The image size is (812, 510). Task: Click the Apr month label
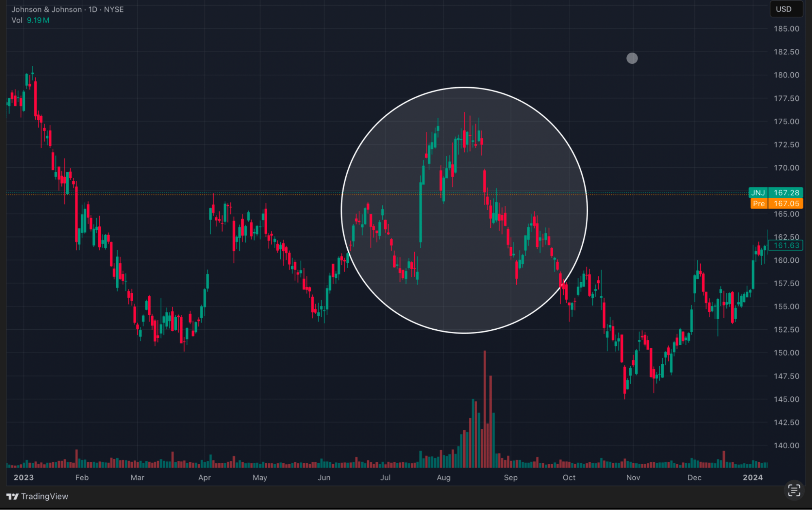coord(204,478)
